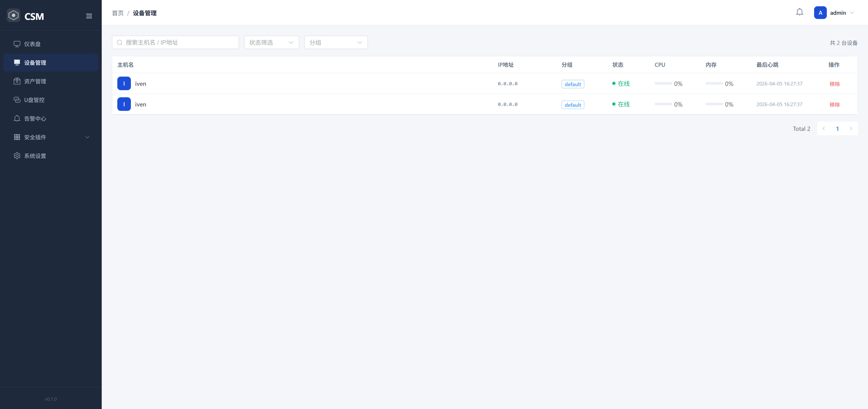The image size is (868, 409).
Task: Collapse the sidebar with the fold icon
Action: [x=89, y=16]
